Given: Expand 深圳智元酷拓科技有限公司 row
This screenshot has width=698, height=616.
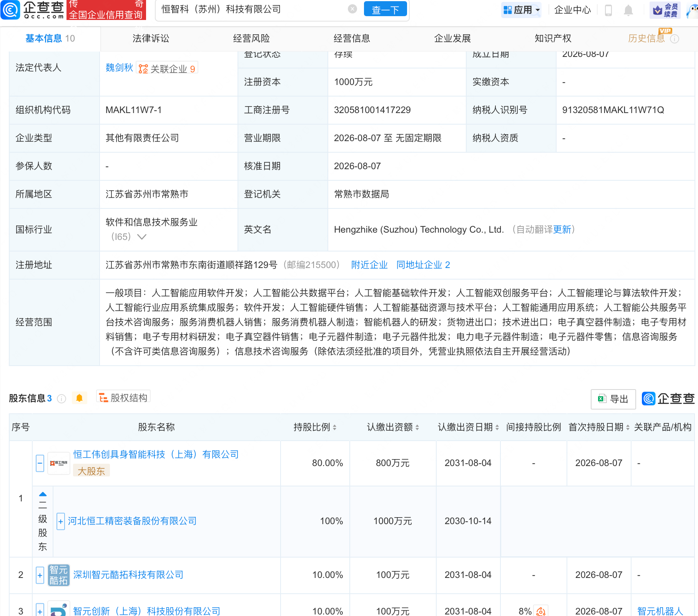Looking at the screenshot, I should coord(40,575).
